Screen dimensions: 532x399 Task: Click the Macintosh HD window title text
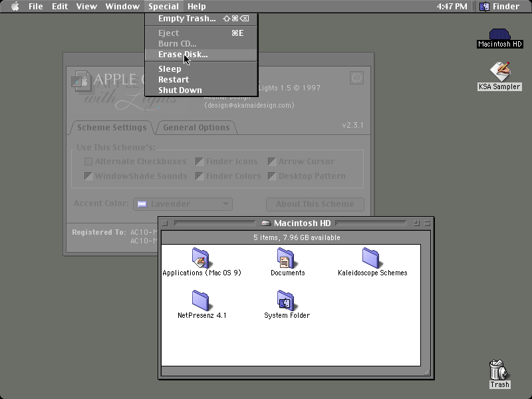[303, 223]
